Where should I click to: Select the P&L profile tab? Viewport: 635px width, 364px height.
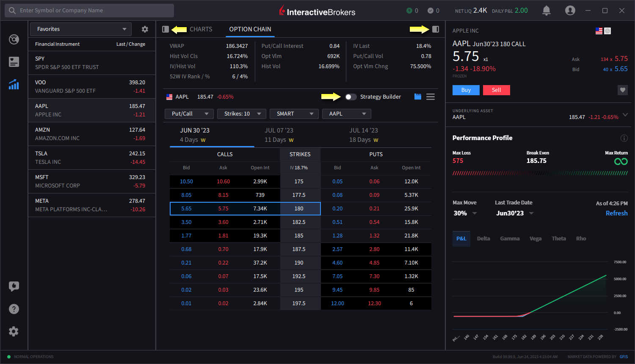click(x=461, y=239)
